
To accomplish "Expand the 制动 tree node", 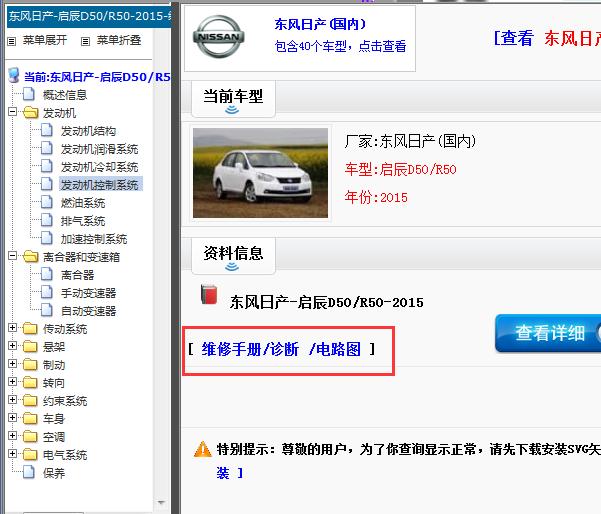I will (x=12, y=364).
